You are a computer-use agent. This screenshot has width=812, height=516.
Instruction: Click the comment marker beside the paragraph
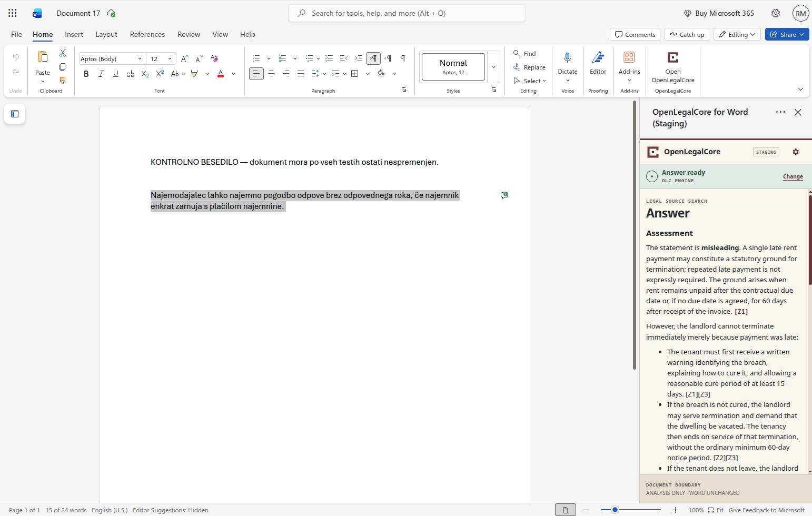(504, 195)
